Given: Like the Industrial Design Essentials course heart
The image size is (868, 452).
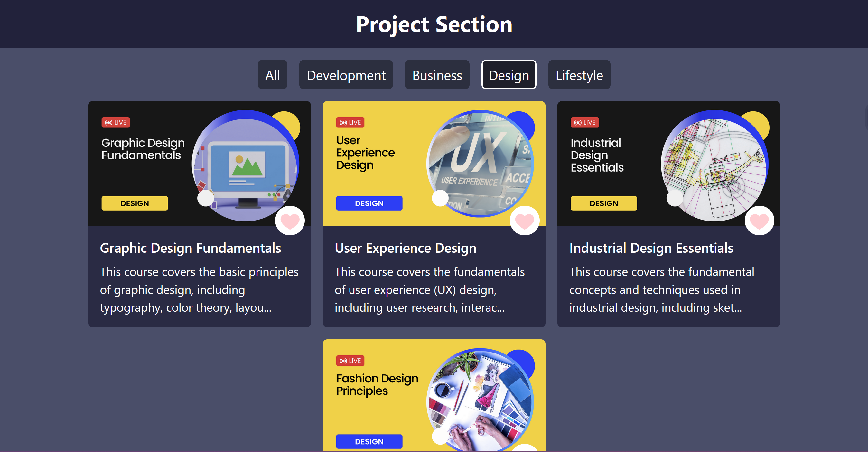Looking at the screenshot, I should (x=759, y=221).
